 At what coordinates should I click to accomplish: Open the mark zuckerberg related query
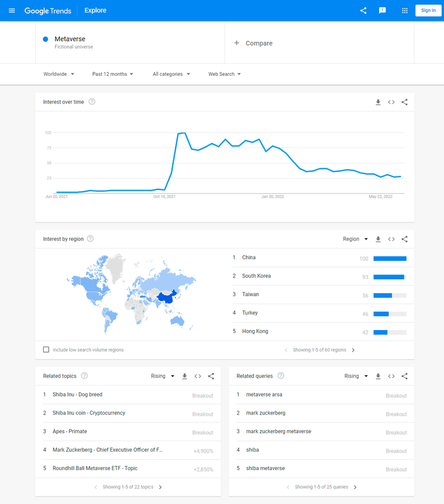[266, 413]
